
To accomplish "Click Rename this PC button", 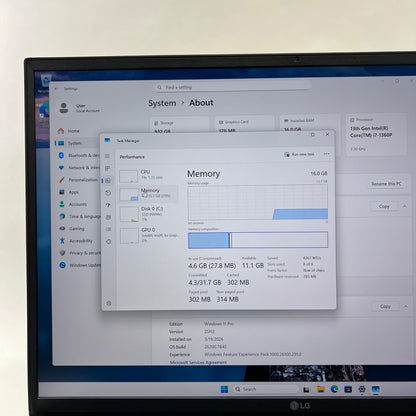I will [x=386, y=184].
